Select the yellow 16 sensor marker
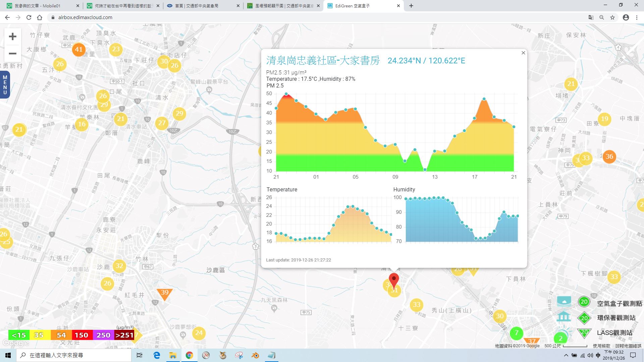Image resolution: width=644 pixels, height=362 pixels. [x=82, y=124]
